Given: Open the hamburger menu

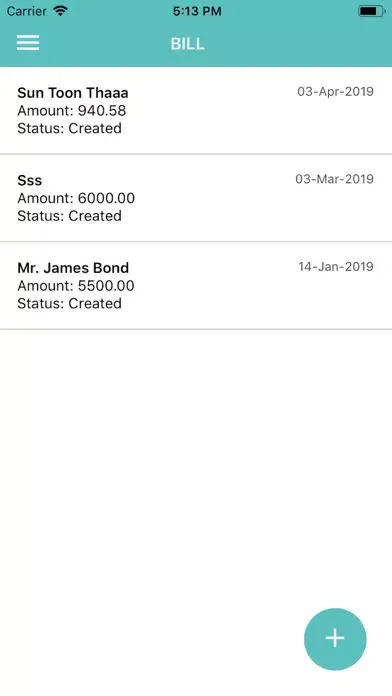Looking at the screenshot, I should 28,43.
